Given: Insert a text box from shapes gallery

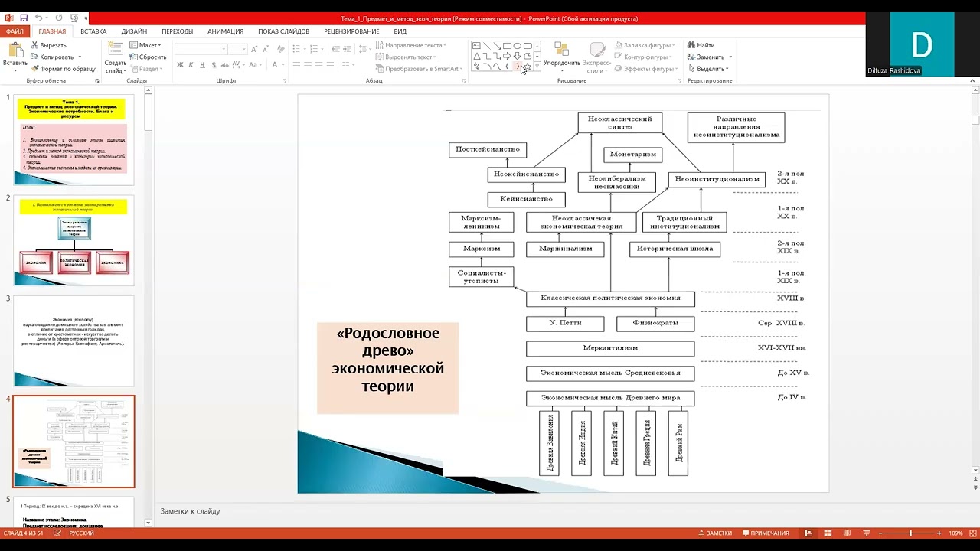Looking at the screenshot, I should click(x=477, y=46).
